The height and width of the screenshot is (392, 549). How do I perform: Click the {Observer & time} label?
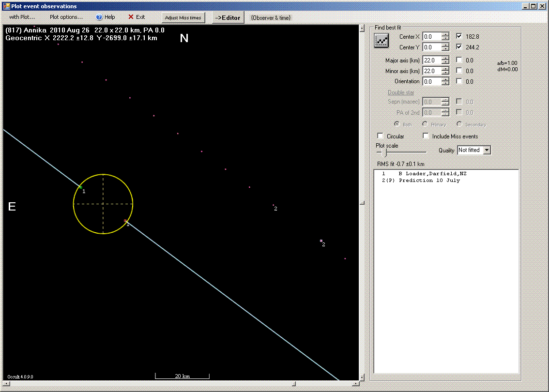coord(271,17)
